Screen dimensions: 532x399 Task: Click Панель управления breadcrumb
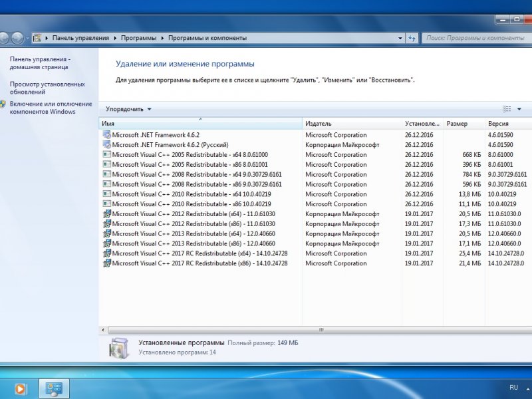80,38
